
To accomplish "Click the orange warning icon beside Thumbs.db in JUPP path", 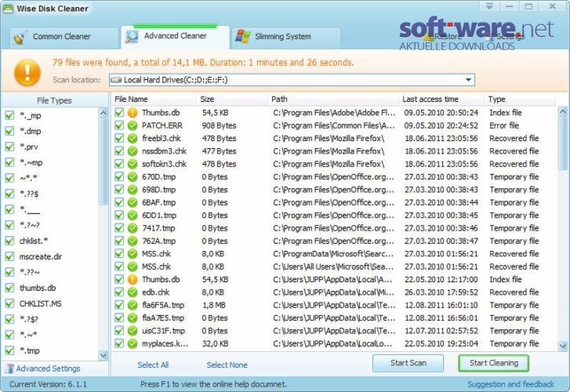I will 133,280.
